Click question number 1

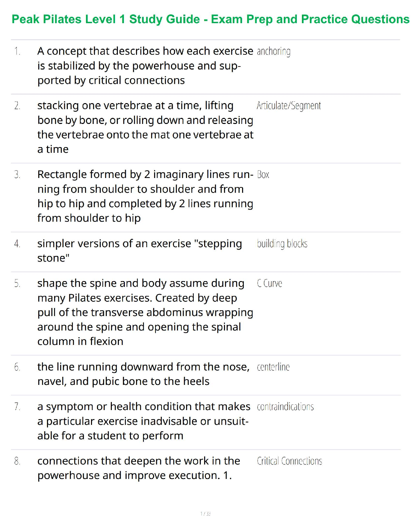17,51
